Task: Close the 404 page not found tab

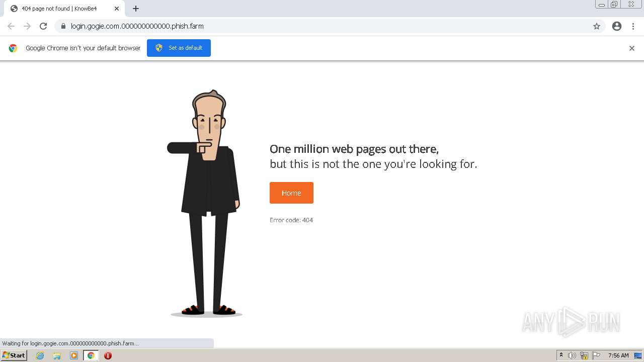Action: point(117,9)
